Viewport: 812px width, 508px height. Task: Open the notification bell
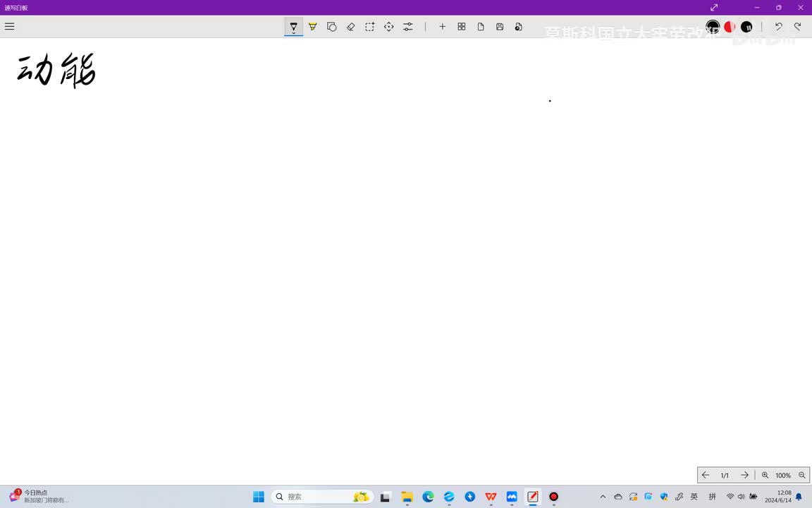[799, 497]
